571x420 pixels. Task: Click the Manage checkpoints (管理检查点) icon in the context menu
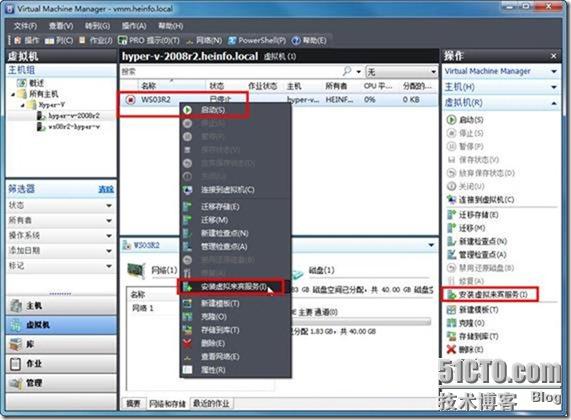[x=188, y=247]
